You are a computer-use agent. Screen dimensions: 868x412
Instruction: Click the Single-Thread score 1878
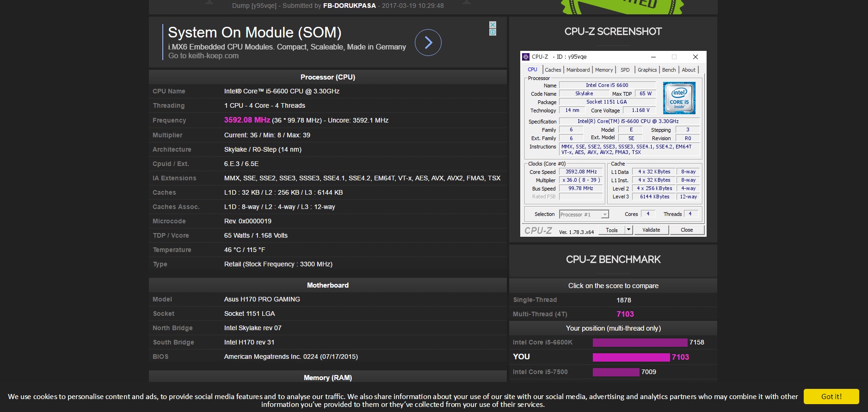tap(624, 300)
